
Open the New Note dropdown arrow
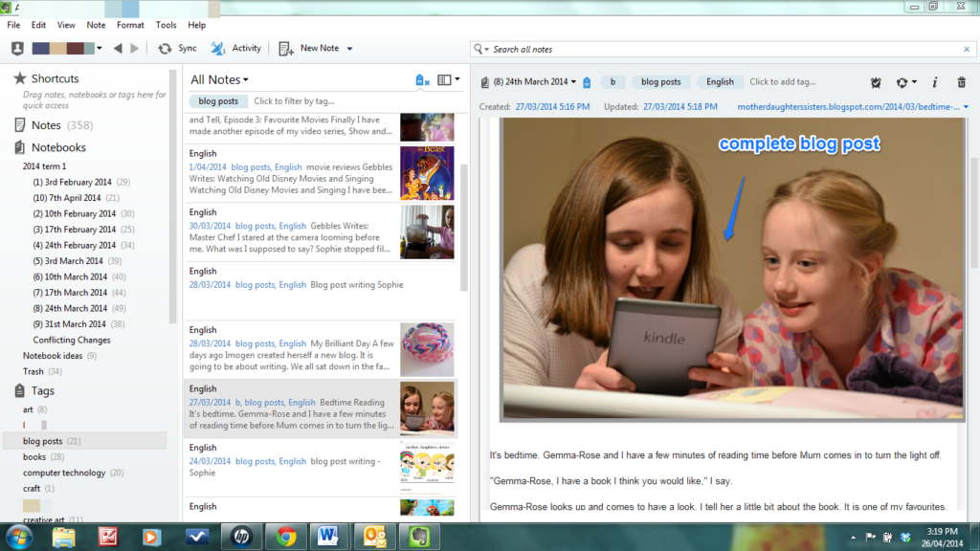[x=349, y=49]
